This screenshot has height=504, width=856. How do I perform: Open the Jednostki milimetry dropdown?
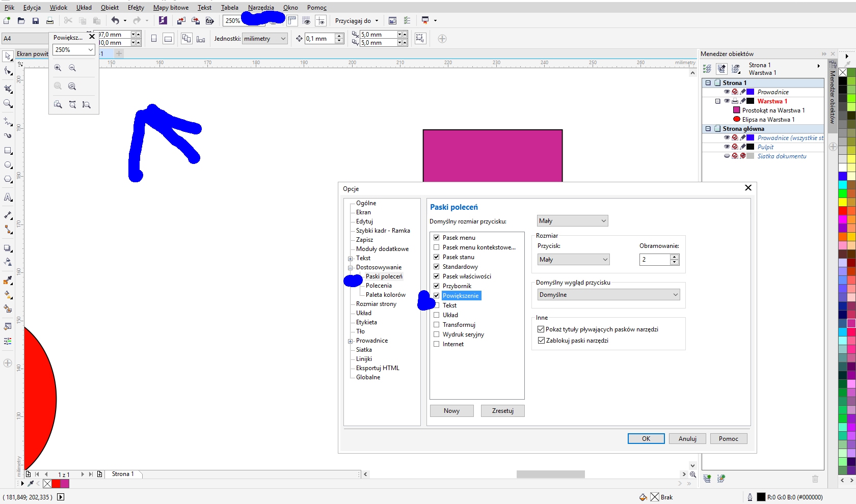pyautogui.click(x=265, y=39)
